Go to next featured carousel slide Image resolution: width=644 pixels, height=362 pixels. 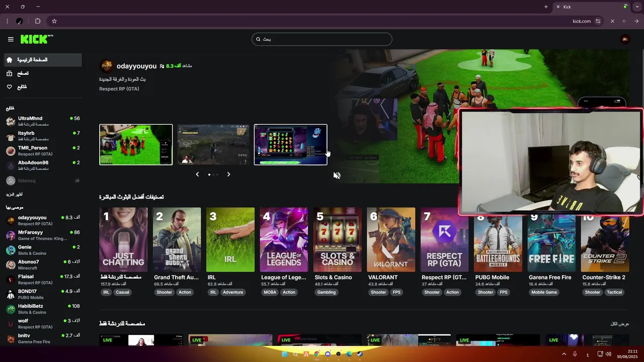point(228,174)
